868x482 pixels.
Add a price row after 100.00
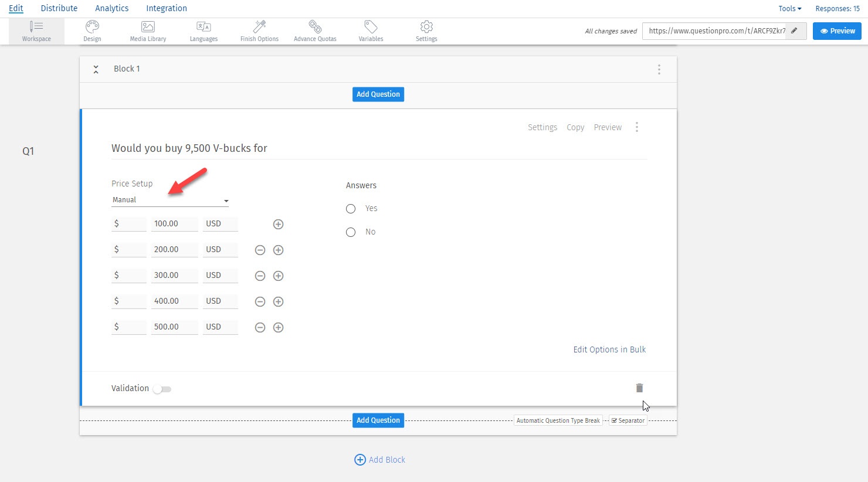click(279, 224)
